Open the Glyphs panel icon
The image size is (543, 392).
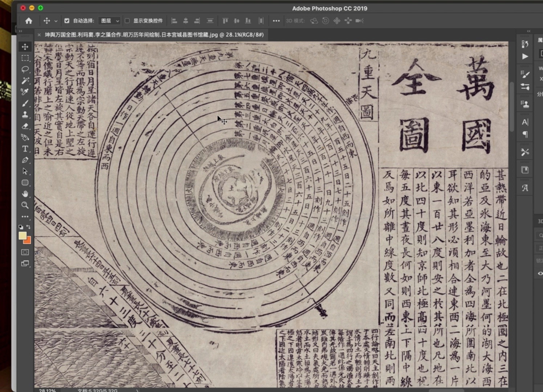pos(525,188)
